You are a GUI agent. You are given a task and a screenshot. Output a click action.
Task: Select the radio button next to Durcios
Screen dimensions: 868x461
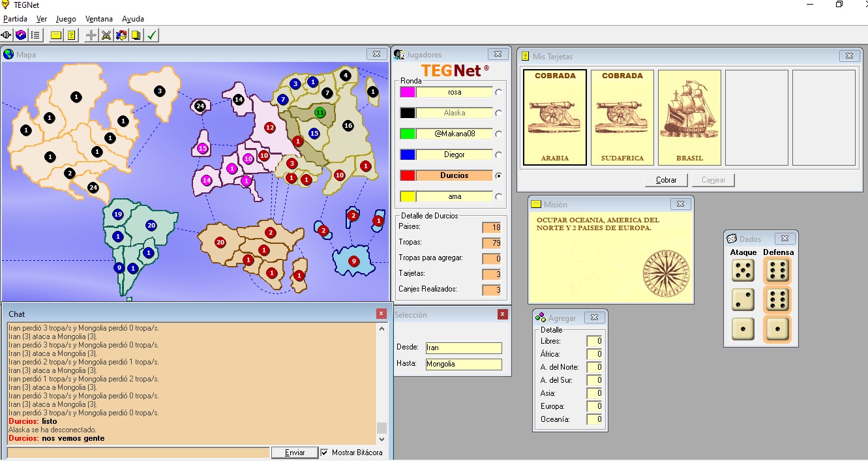[x=499, y=176]
